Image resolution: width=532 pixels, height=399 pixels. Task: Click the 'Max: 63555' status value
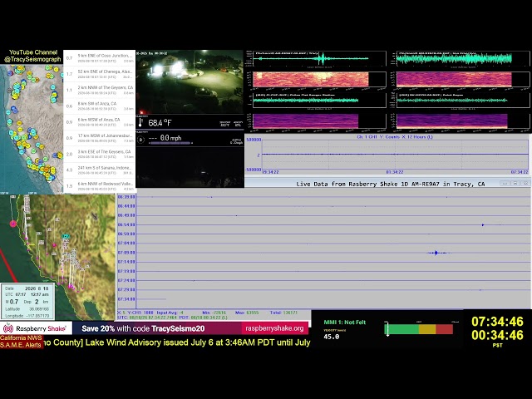coord(247,313)
